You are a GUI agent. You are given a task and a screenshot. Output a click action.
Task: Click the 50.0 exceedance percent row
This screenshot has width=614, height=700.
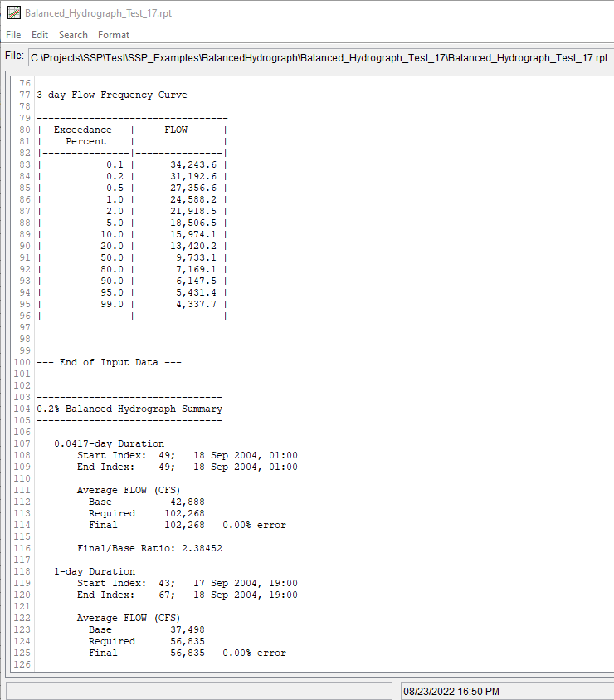[111, 257]
